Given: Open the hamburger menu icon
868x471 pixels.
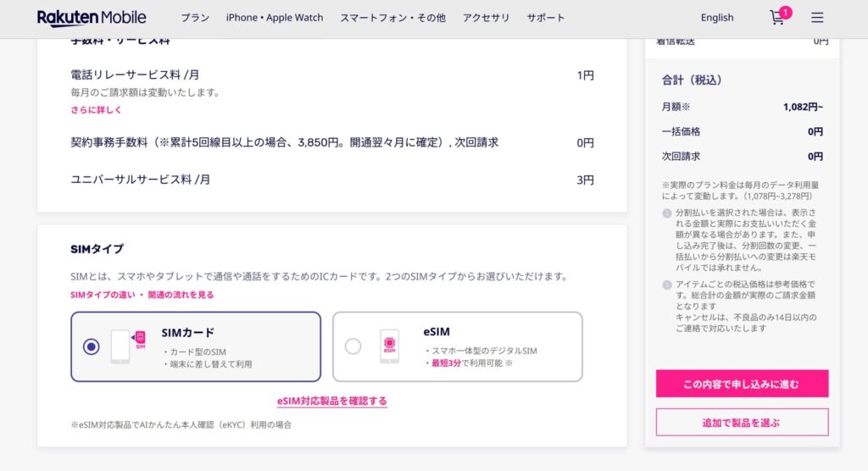Looking at the screenshot, I should coord(817,18).
